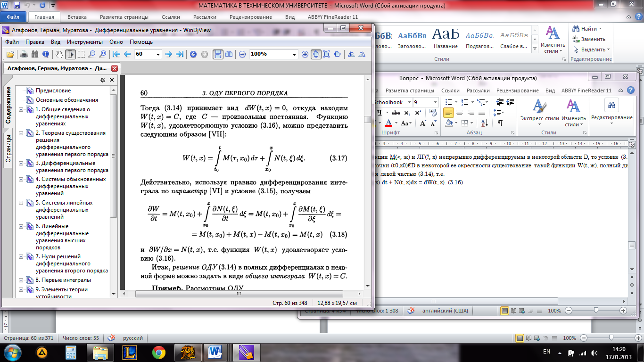Open 'Основные обозначения' contents entry
The height and width of the screenshot is (362, 644).
click(x=67, y=100)
